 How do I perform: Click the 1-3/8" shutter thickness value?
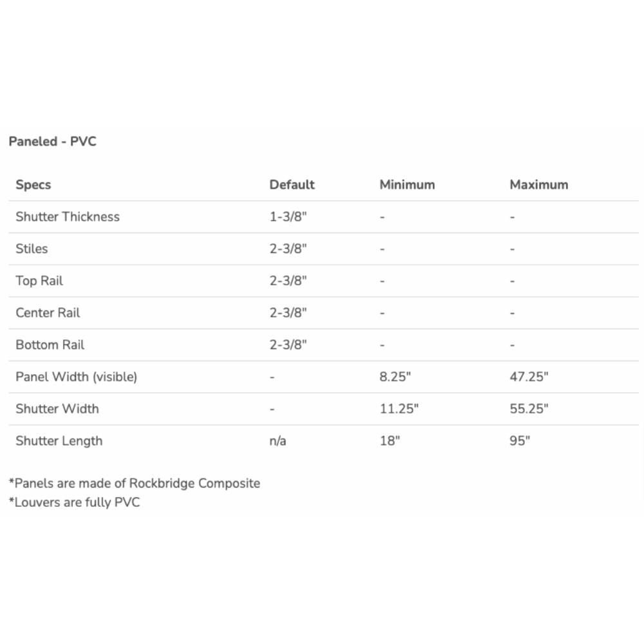coord(289,217)
